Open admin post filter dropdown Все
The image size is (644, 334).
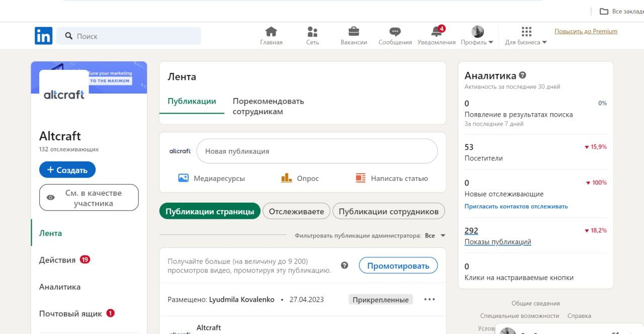tap(435, 235)
